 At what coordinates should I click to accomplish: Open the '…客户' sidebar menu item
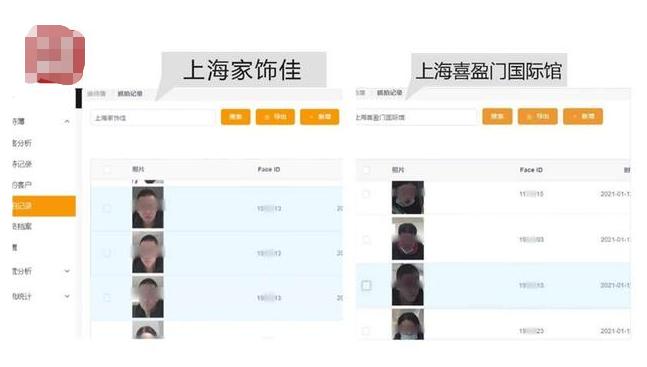(x=22, y=185)
